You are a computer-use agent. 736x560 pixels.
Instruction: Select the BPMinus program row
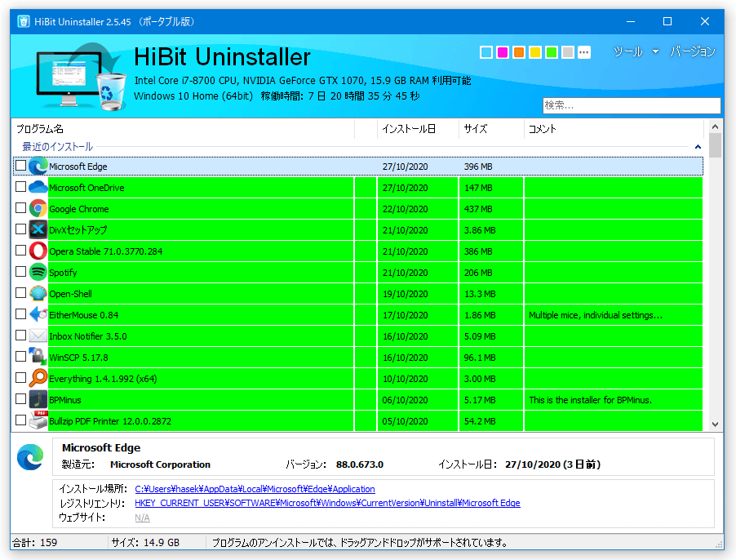357,399
